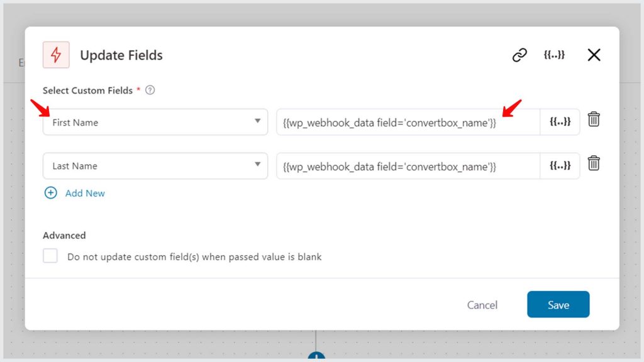Delete the Last Name field row
Screen dimensions: 644x362
[x=594, y=163]
